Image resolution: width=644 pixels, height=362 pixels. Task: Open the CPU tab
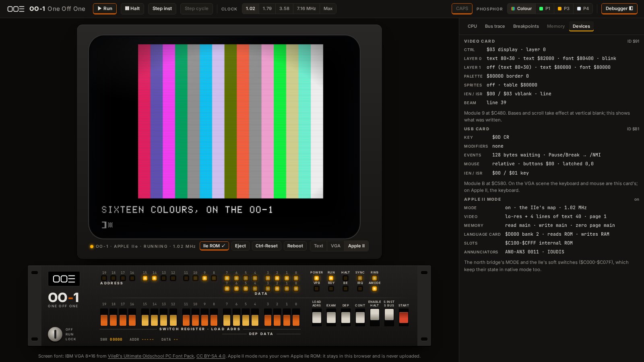(x=472, y=26)
